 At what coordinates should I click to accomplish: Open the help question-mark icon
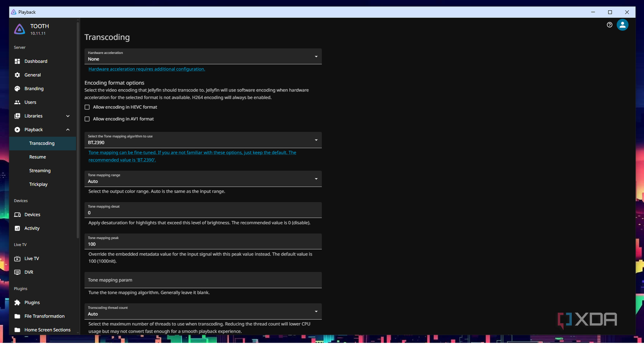pos(610,25)
